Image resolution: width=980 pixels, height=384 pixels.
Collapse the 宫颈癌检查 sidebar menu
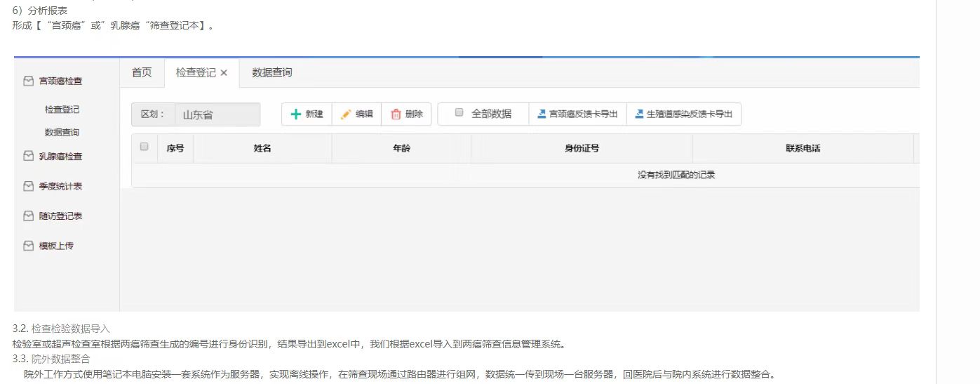60,81
